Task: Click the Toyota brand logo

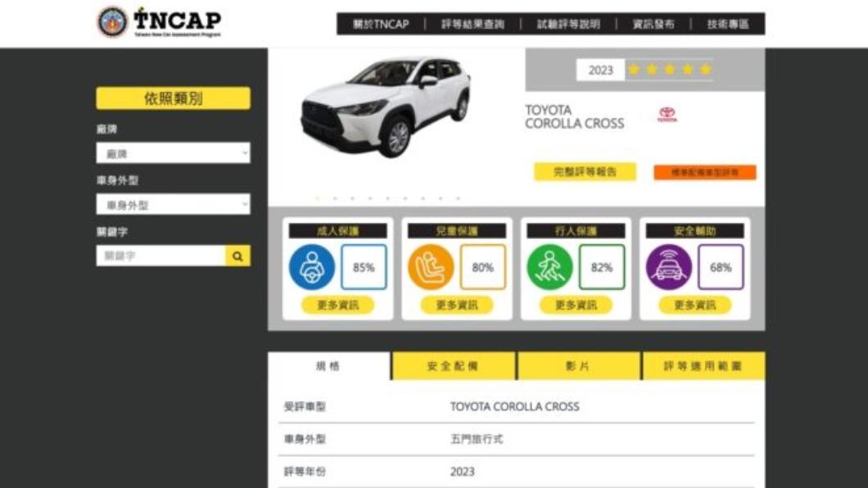Action: pos(667,115)
